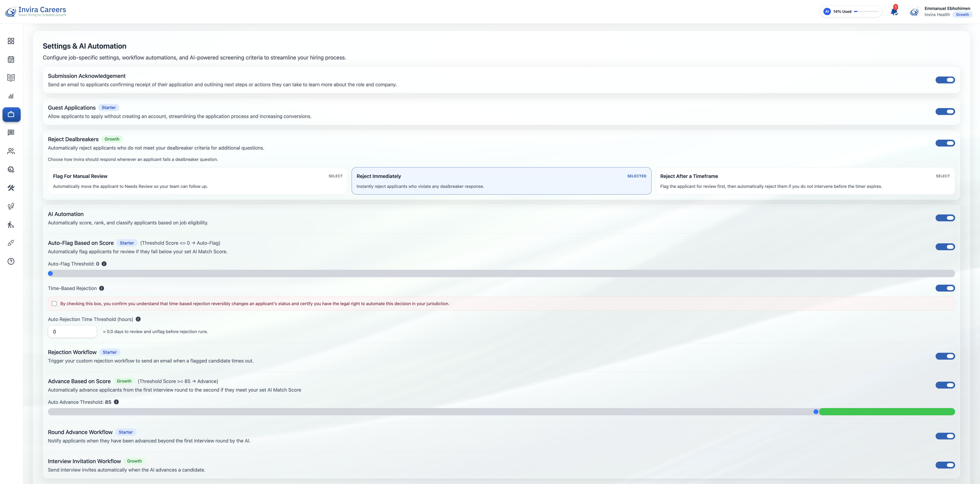The image size is (980, 484).
Task: Open the dashboard grid icon in sidebar
Action: [x=11, y=41]
